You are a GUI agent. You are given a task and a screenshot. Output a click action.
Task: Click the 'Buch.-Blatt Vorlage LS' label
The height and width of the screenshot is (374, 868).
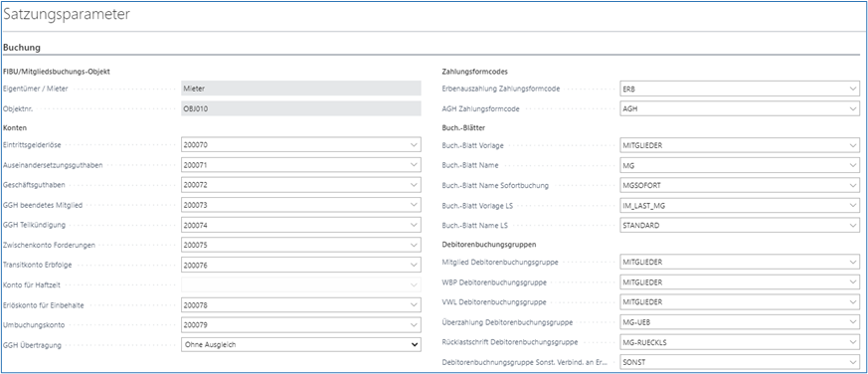pos(477,206)
